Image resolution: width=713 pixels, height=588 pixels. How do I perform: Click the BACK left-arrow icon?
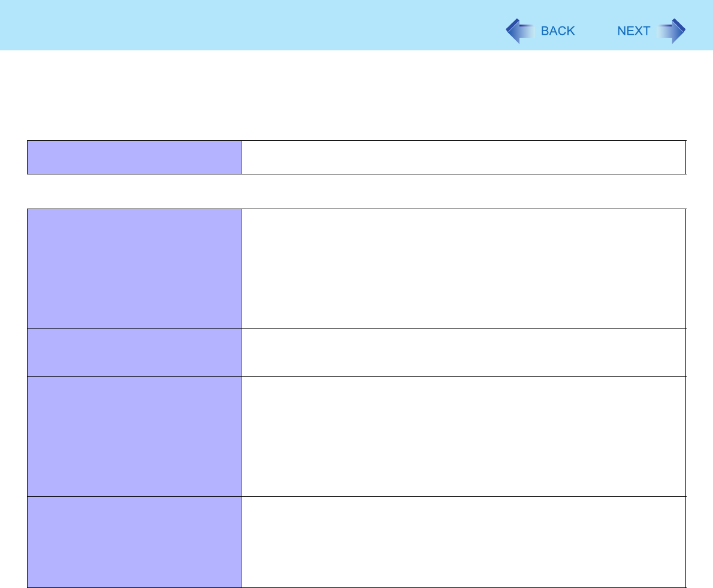(519, 31)
